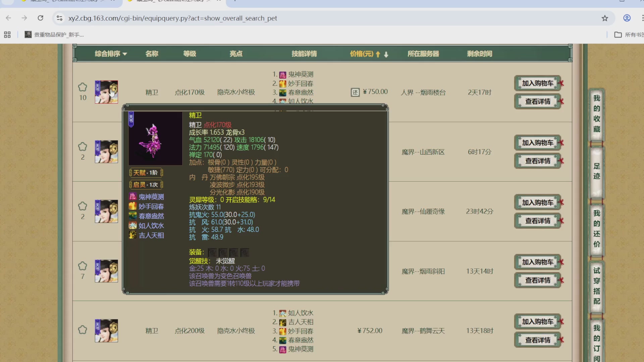644x362 pixels.
Task: Favorite the first pet listing star
Action: pos(83,87)
